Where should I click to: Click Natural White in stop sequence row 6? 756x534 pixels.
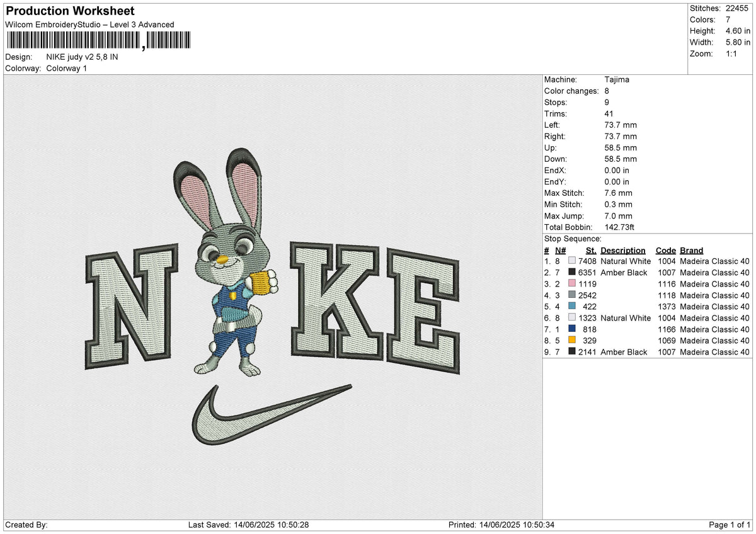626,318
